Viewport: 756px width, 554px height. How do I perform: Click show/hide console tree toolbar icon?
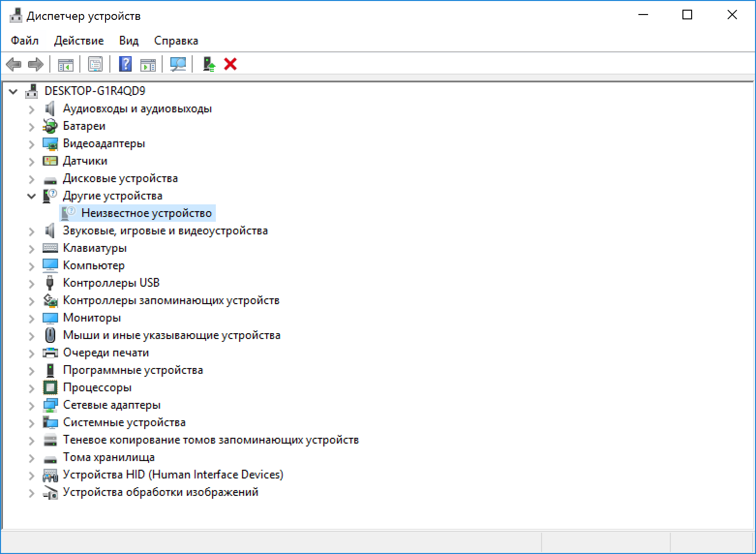point(66,64)
